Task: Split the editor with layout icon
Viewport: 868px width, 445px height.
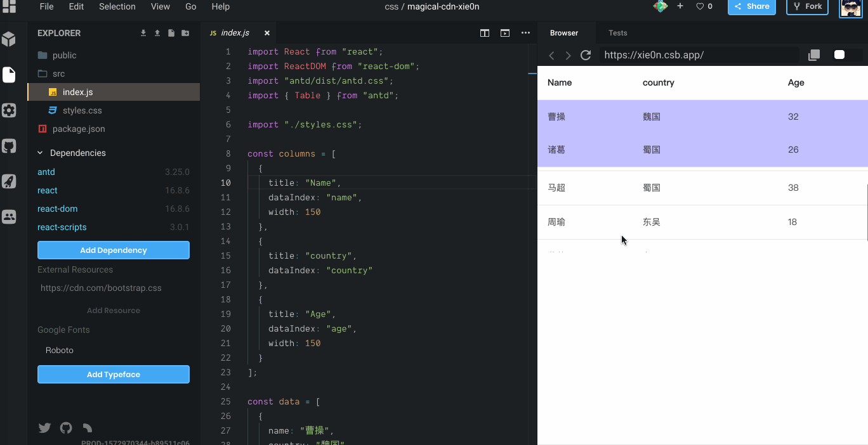Action: point(485,33)
